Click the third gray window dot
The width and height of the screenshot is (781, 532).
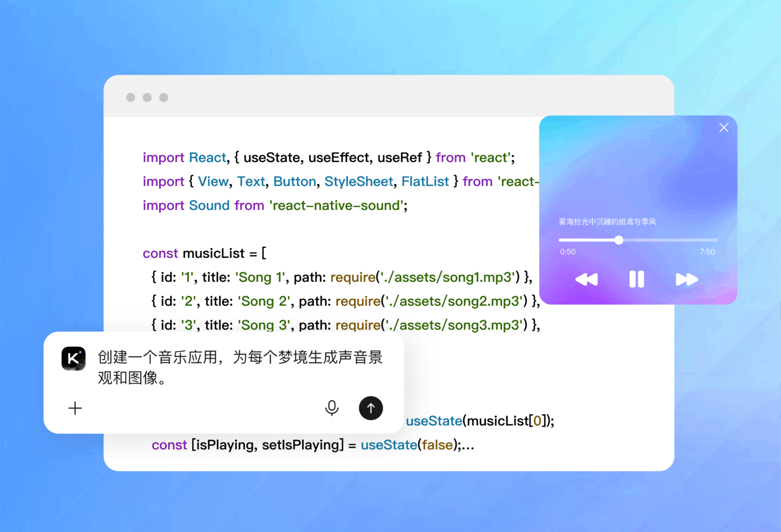164,97
